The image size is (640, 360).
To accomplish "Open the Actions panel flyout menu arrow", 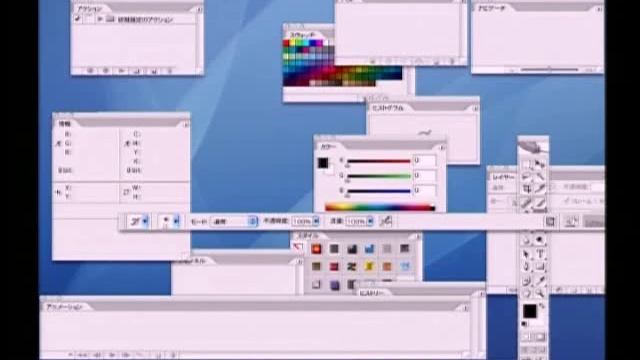I will pyautogui.click(x=199, y=9).
